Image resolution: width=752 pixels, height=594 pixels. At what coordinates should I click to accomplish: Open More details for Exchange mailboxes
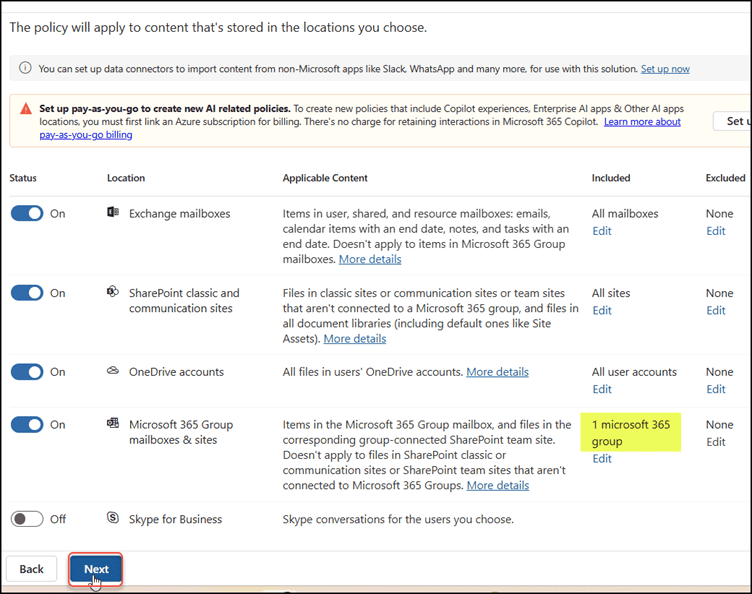point(370,259)
